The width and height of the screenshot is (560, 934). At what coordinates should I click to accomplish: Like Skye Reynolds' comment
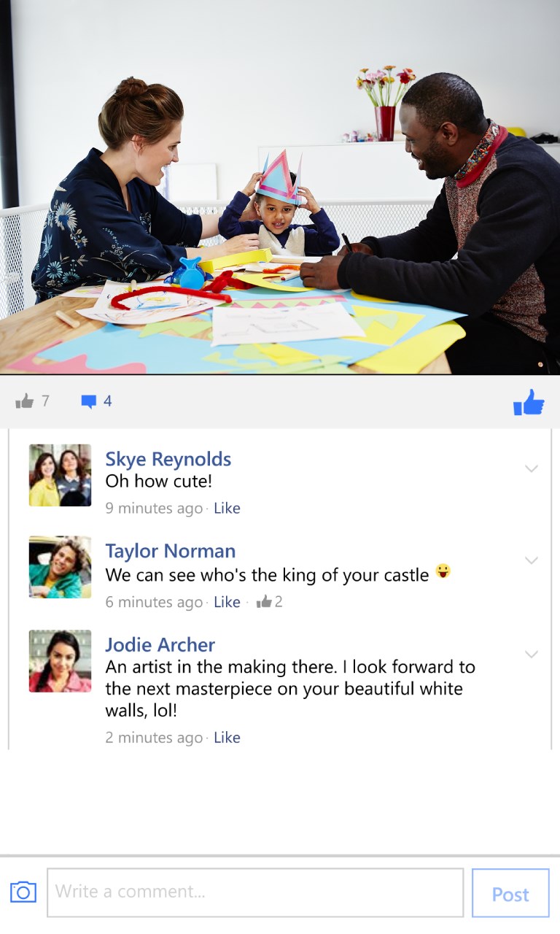(227, 508)
